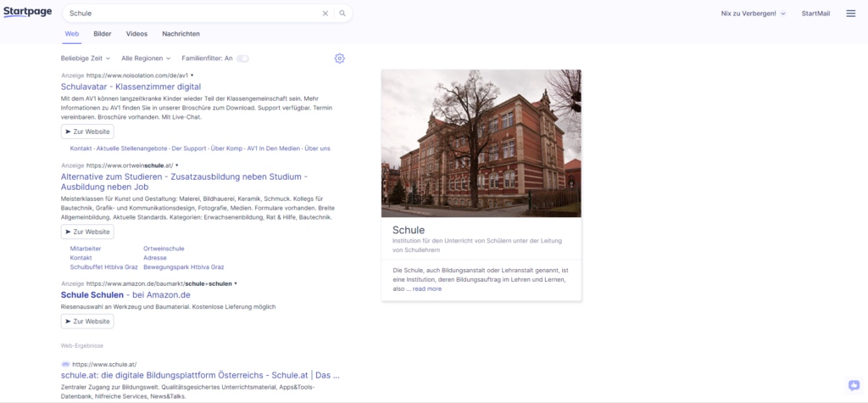868x403 pixels.
Task: Click the Schule heading in the info card
Action: coord(409,229)
